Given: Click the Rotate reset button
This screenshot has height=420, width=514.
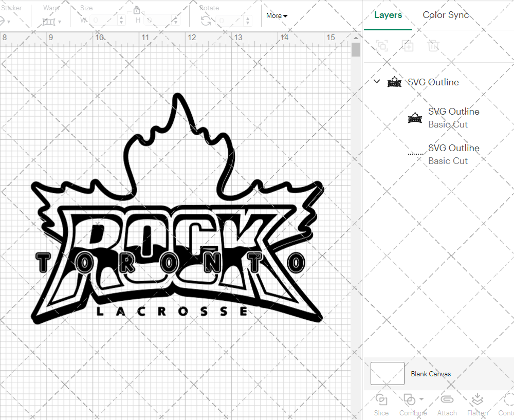Looking at the screenshot, I should pos(206,21).
